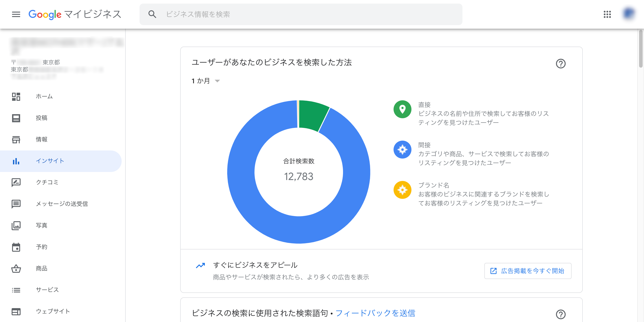Click the メッセージ chat icon

click(16, 204)
